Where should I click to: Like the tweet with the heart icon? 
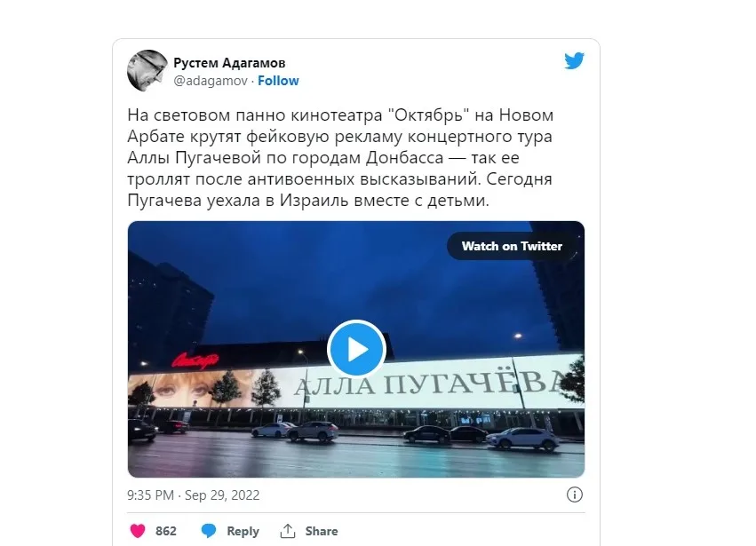pyautogui.click(x=138, y=531)
